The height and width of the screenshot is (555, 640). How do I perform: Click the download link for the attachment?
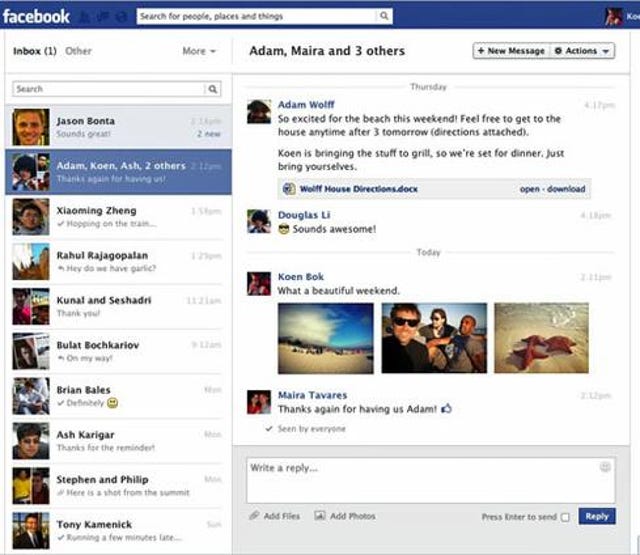click(566, 189)
